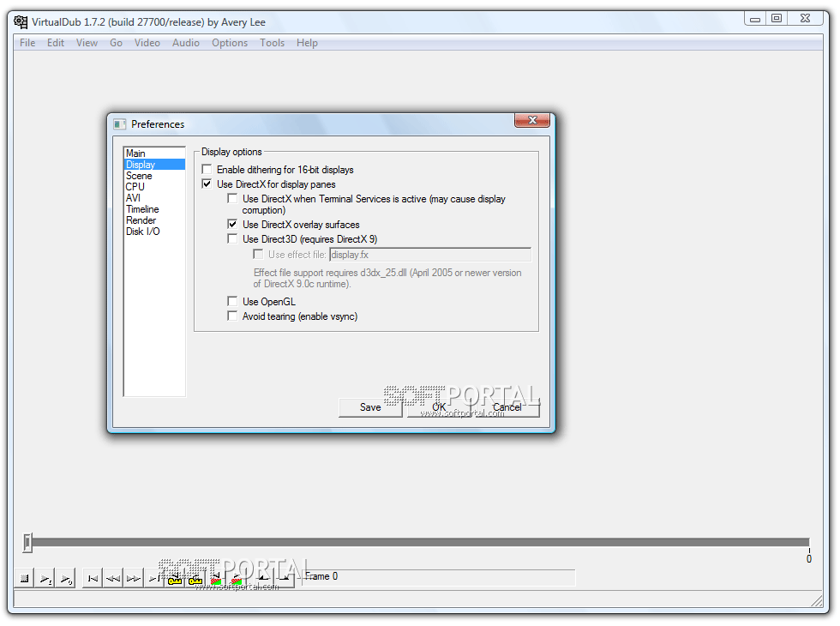The width and height of the screenshot is (840, 626).
Task: Maximize the VirtualDub main window
Action: (777, 18)
